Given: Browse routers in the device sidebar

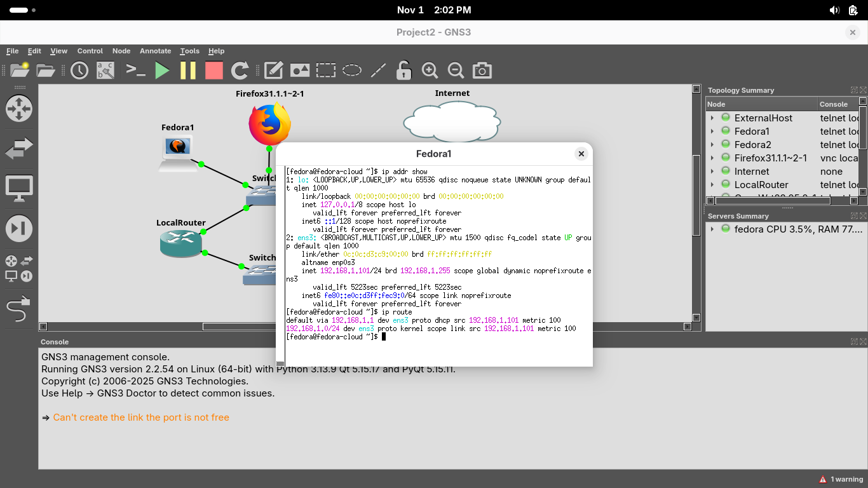Looking at the screenshot, I should tap(18, 109).
